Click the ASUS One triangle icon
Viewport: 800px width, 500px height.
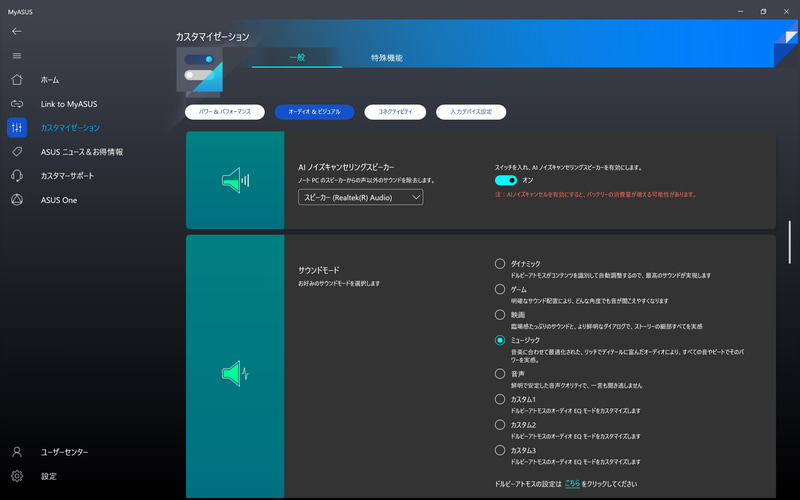click(17, 199)
